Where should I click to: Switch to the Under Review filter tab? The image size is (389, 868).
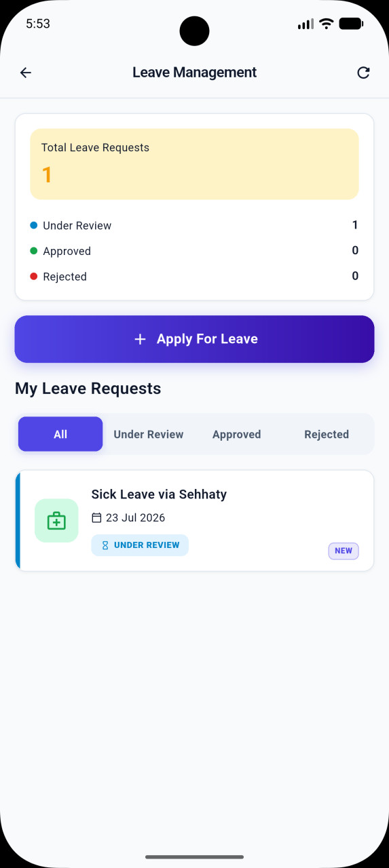[x=149, y=434]
